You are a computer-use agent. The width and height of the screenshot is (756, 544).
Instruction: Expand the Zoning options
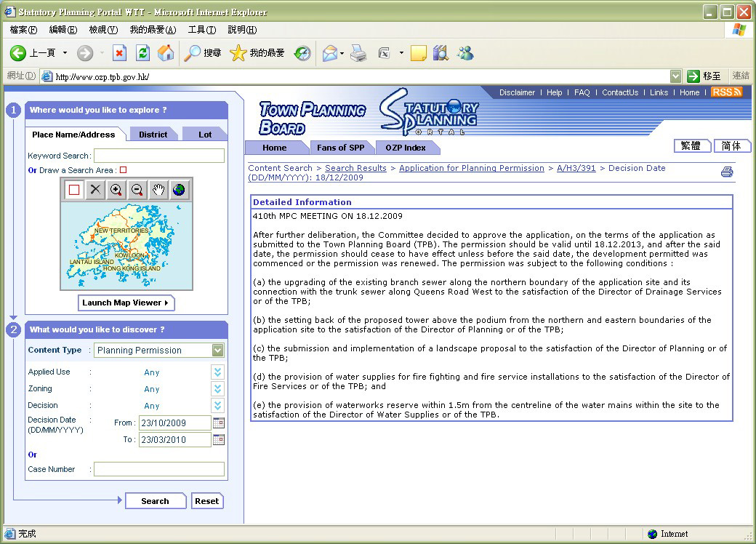218,388
